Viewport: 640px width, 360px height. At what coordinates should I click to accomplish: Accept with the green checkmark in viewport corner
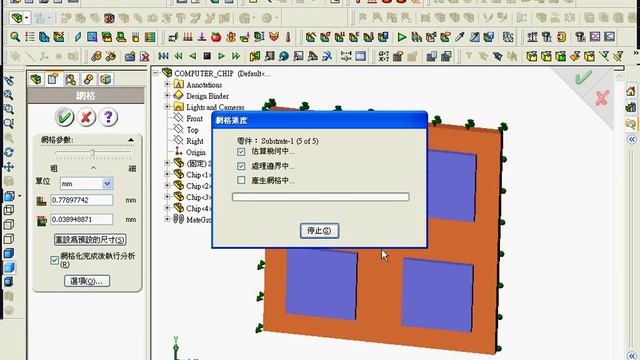(x=583, y=77)
